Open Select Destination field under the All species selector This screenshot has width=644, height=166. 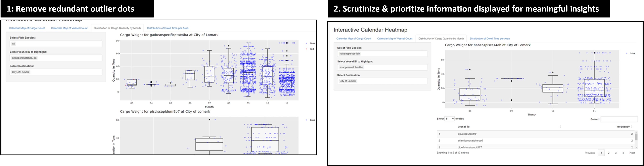[x=56, y=72]
